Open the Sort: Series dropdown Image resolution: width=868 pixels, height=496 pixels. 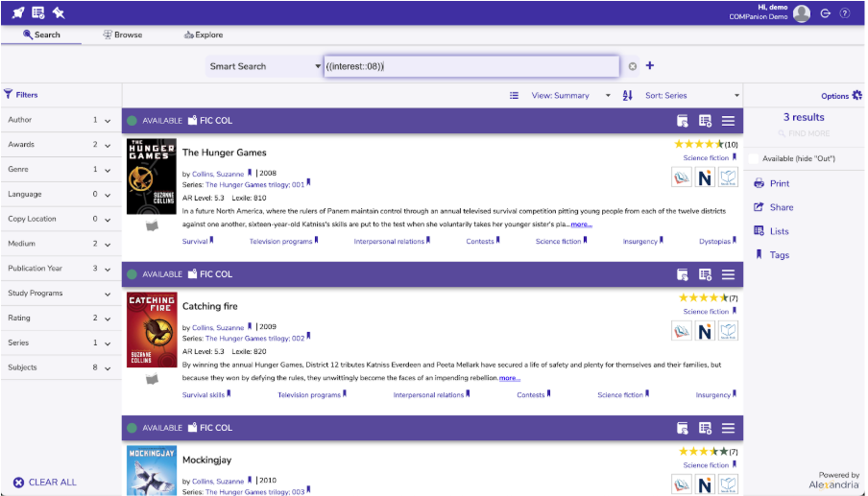(x=692, y=96)
